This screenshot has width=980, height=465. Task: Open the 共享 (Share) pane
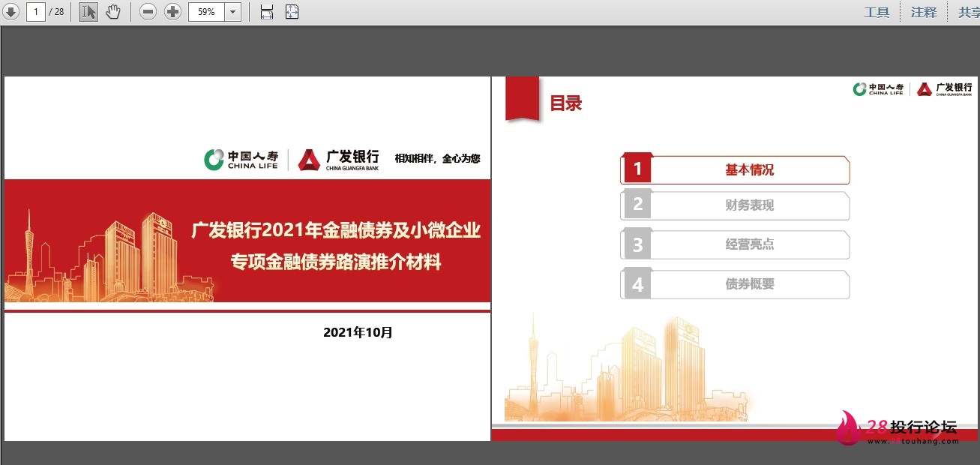pyautogui.click(x=968, y=12)
